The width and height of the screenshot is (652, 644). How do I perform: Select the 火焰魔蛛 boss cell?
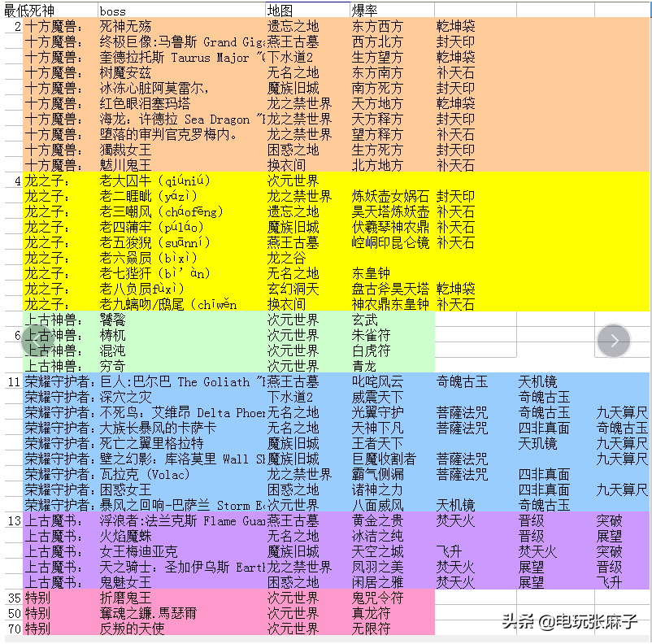tap(125, 536)
